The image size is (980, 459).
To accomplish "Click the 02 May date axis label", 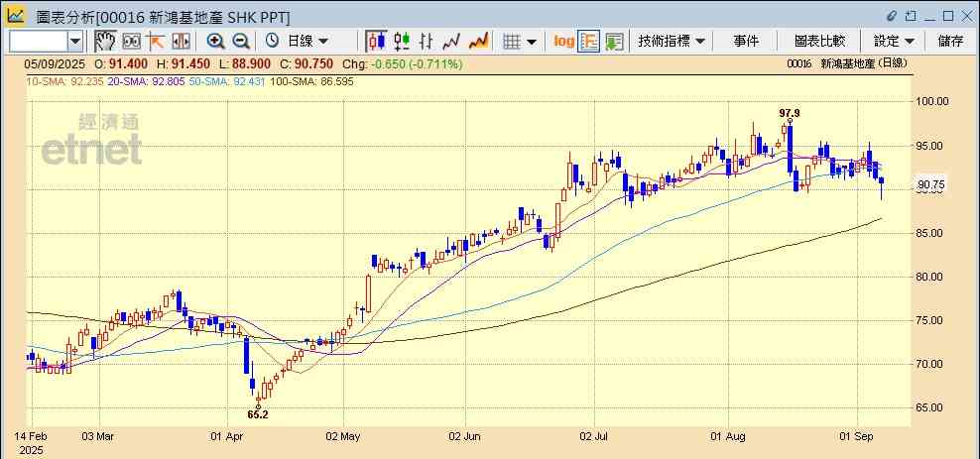I will (344, 436).
